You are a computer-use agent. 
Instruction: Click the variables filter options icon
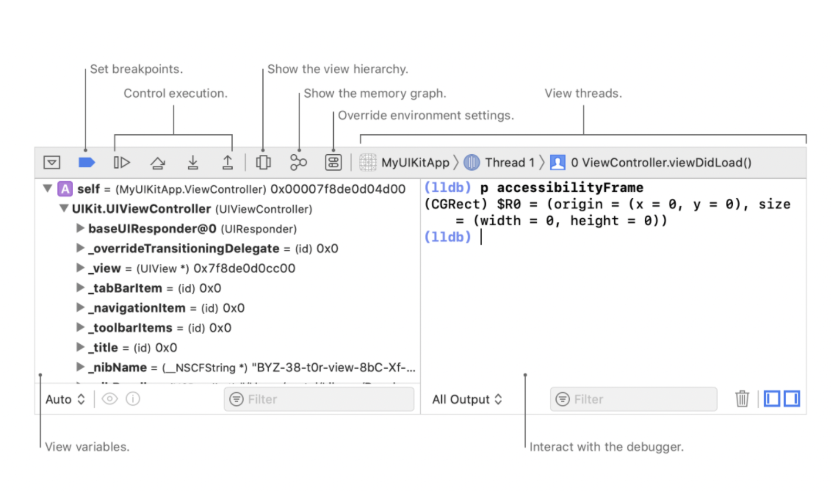(x=236, y=399)
